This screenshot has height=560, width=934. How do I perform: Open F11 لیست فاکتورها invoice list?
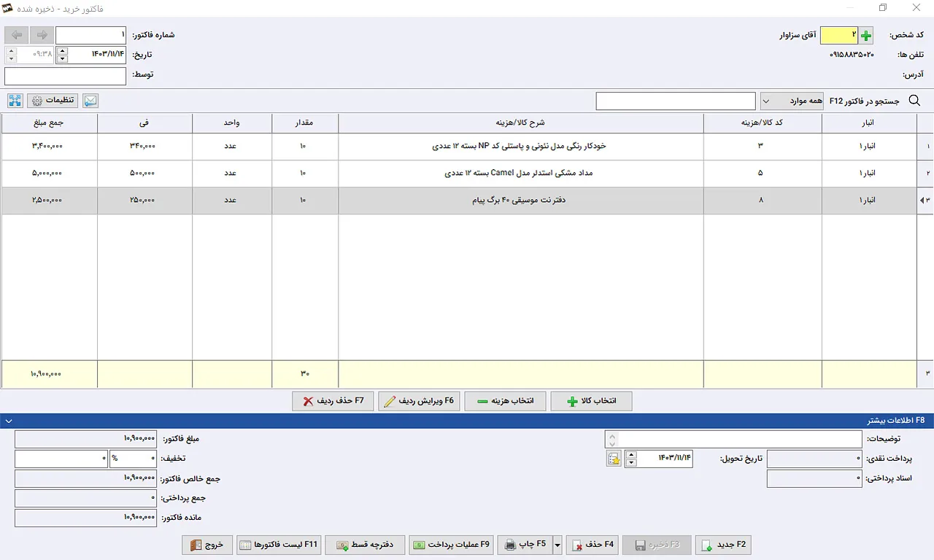click(x=279, y=545)
